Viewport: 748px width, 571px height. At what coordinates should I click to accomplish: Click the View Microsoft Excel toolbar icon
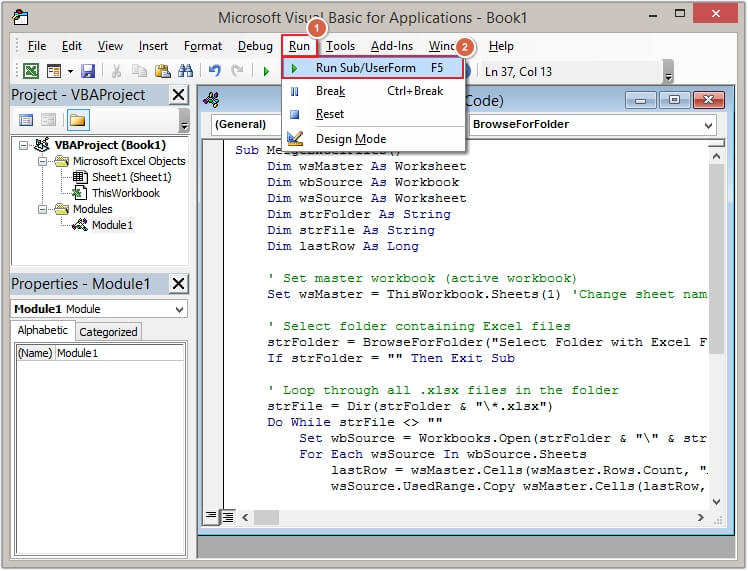[31, 71]
